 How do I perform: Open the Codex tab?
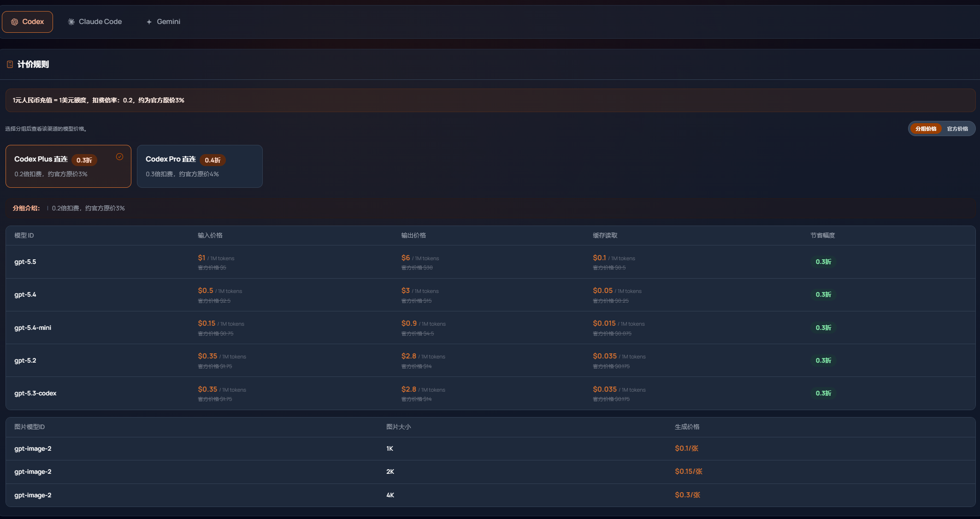(27, 22)
